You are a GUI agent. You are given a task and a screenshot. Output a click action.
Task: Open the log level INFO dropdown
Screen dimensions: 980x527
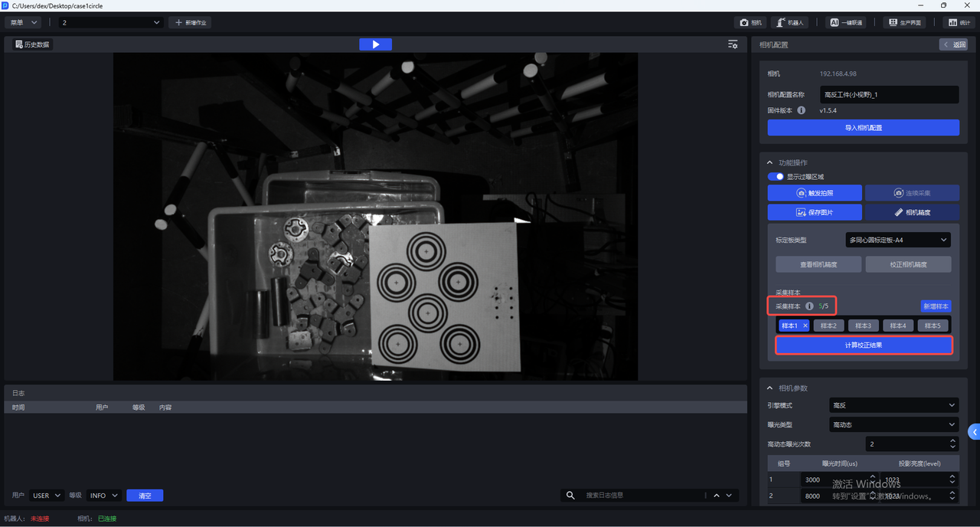[x=103, y=496]
